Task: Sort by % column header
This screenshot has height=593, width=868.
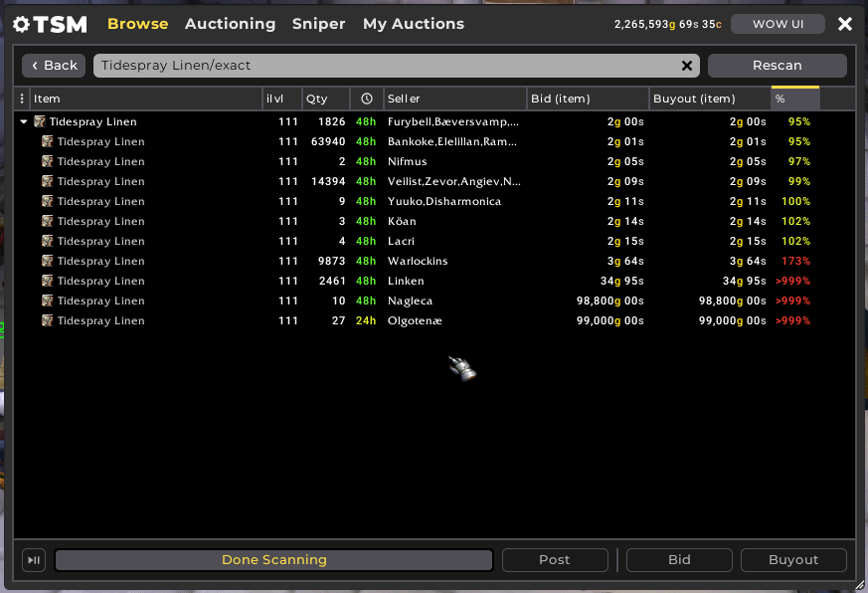Action: tap(795, 99)
